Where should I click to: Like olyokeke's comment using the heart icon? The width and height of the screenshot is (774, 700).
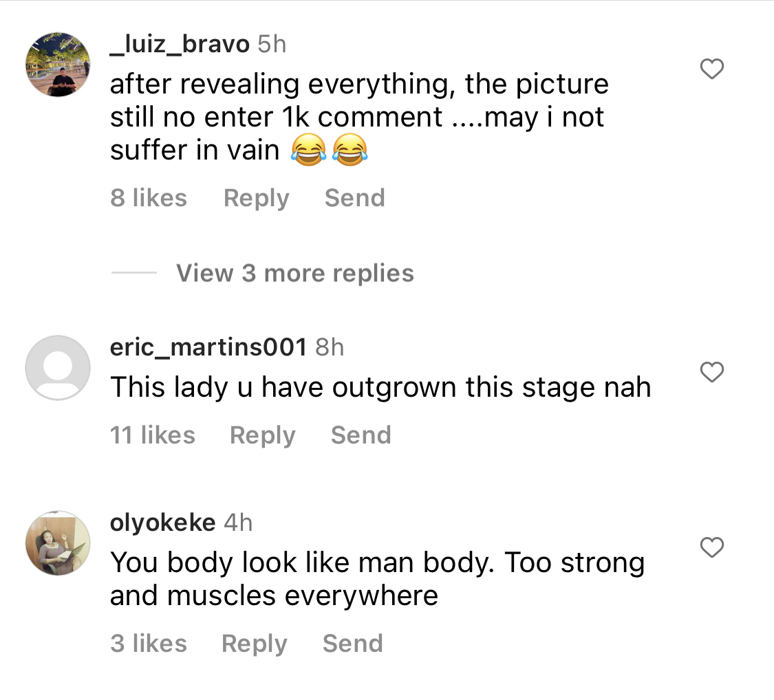click(x=712, y=547)
